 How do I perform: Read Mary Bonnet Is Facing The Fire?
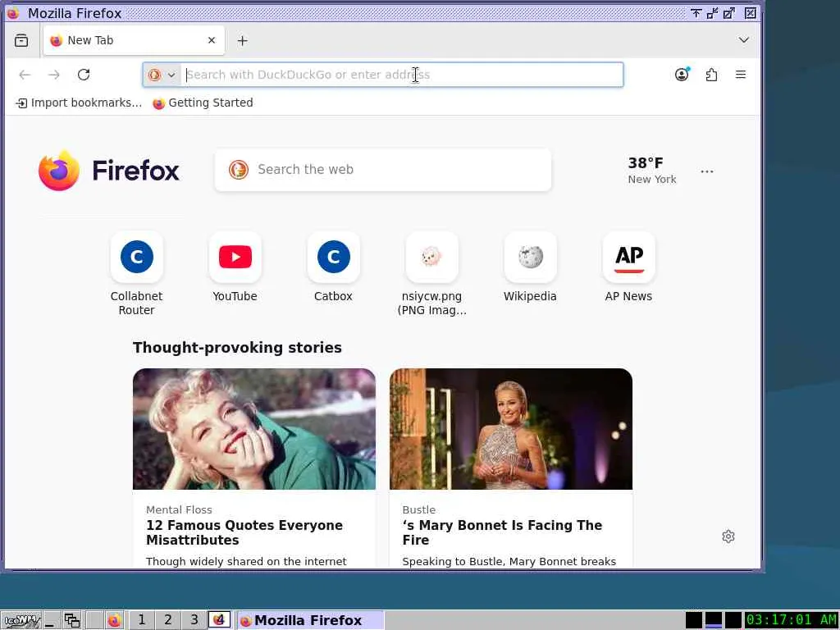click(502, 532)
